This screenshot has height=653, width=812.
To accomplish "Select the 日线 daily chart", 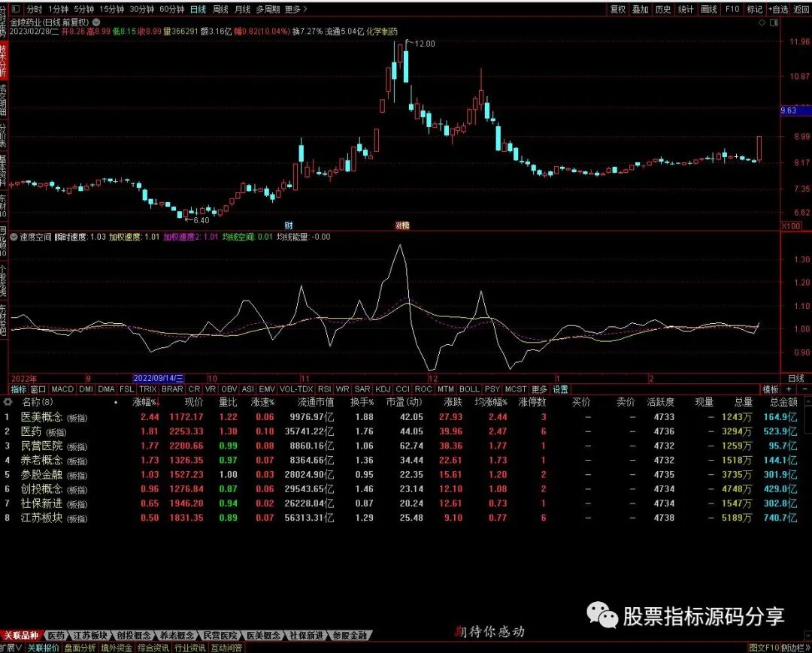I will tap(198, 9).
